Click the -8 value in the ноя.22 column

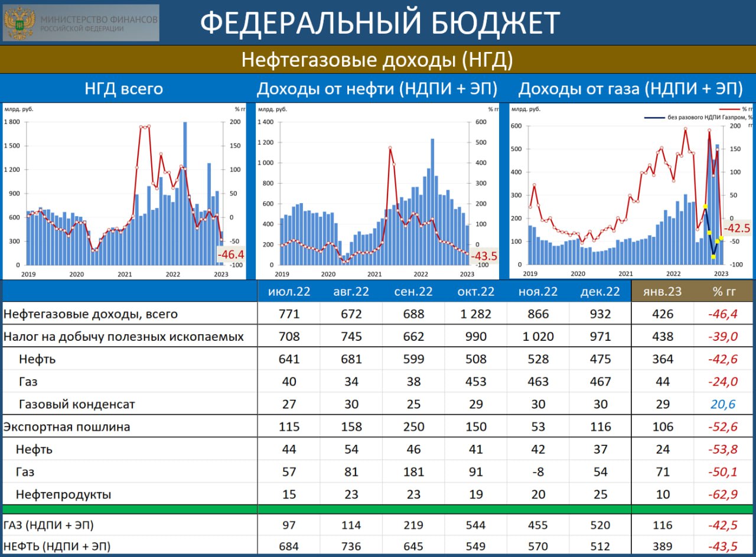pos(537,472)
